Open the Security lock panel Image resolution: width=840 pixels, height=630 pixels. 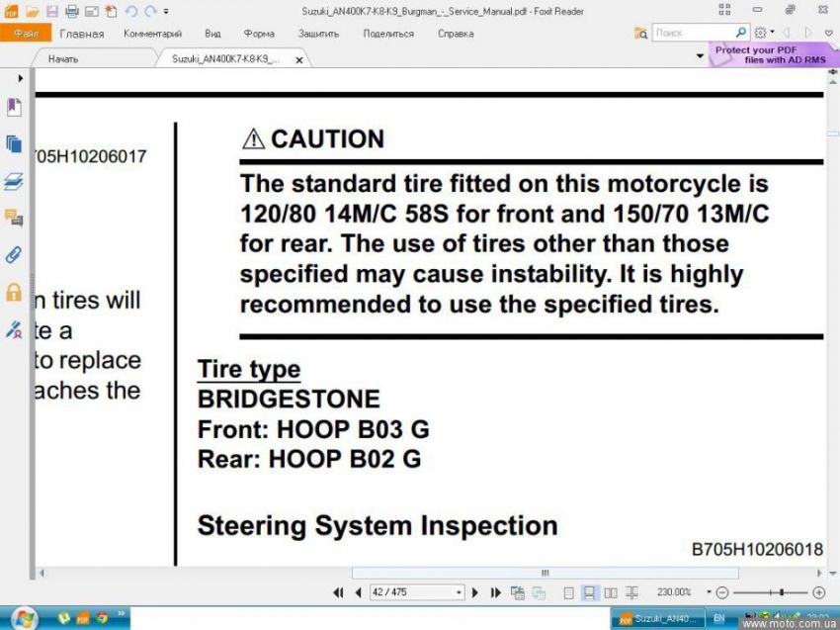[14, 292]
